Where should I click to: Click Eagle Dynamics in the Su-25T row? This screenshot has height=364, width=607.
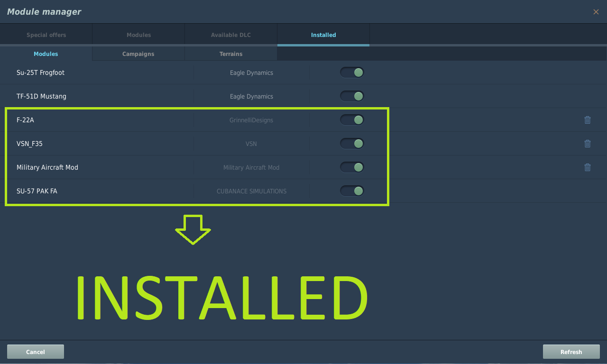(x=251, y=73)
